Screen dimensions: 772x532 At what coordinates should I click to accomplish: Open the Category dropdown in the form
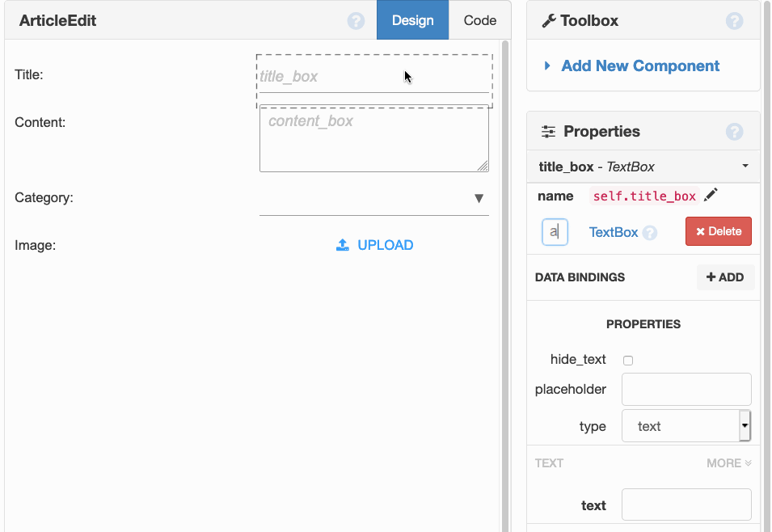coord(374,199)
